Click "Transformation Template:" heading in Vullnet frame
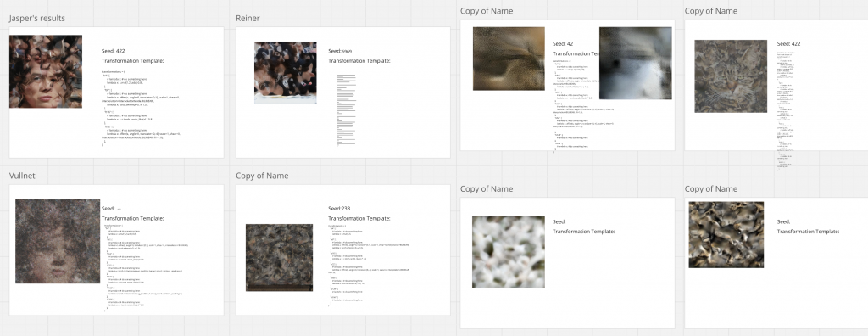This screenshot has width=868, height=336. (133, 218)
